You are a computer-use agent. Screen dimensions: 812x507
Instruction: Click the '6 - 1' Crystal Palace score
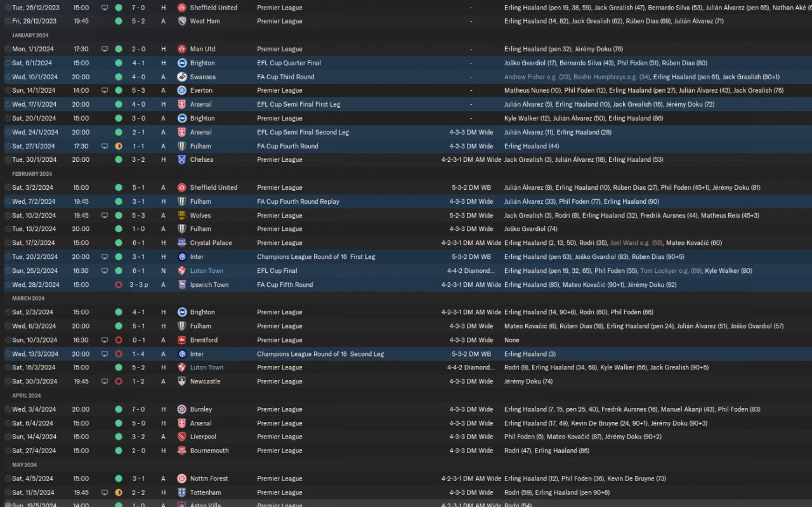coord(138,242)
